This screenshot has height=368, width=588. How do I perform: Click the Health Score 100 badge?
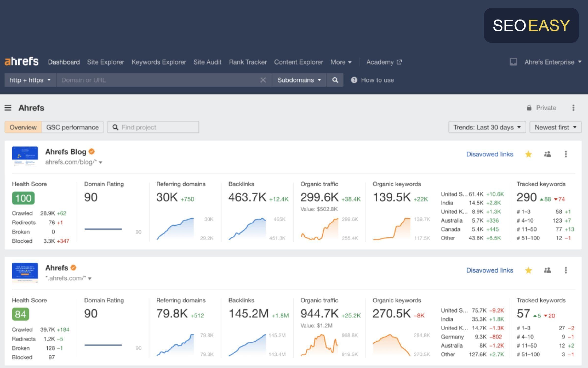(23, 198)
